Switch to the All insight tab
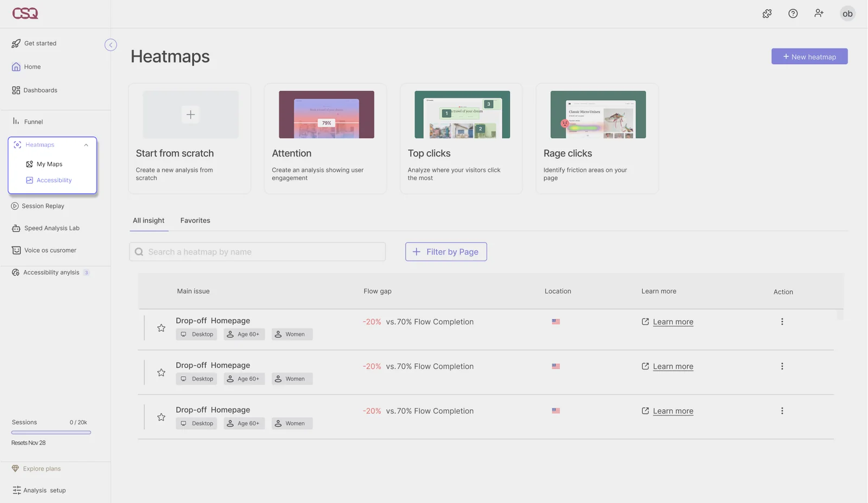The height and width of the screenshot is (503, 868). (x=149, y=221)
